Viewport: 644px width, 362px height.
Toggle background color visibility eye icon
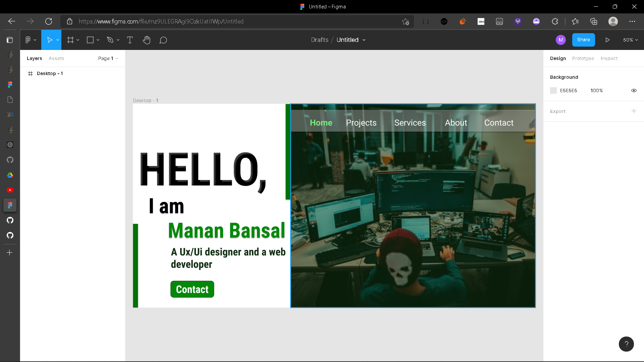(x=634, y=90)
